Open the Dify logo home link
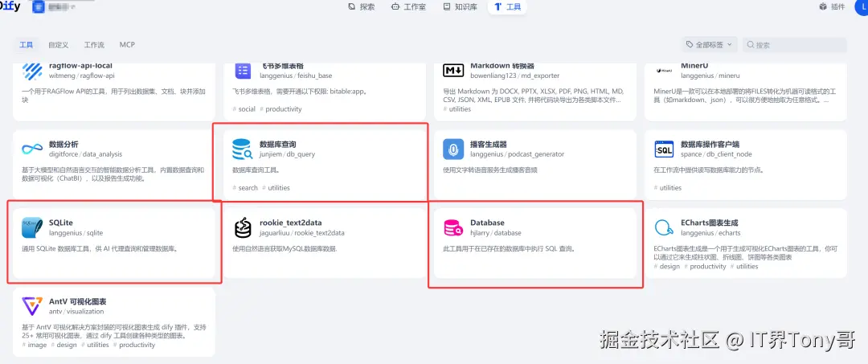The height and width of the screenshot is (364, 868). click(x=10, y=6)
